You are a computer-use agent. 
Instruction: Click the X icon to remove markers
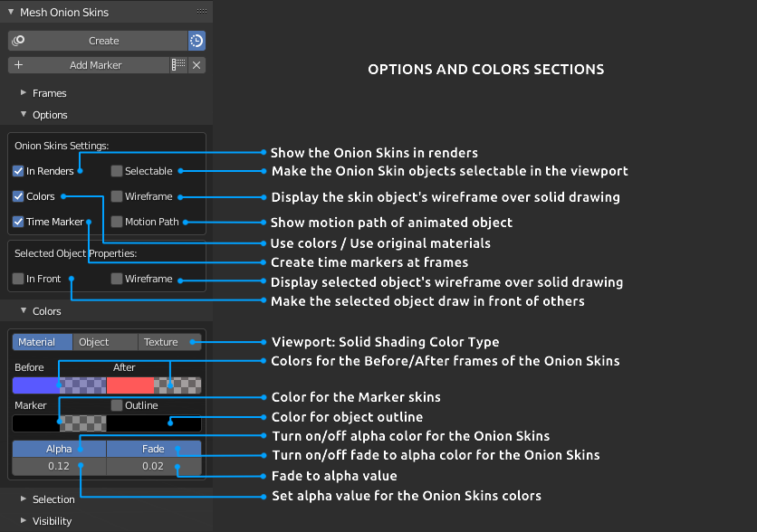point(196,65)
